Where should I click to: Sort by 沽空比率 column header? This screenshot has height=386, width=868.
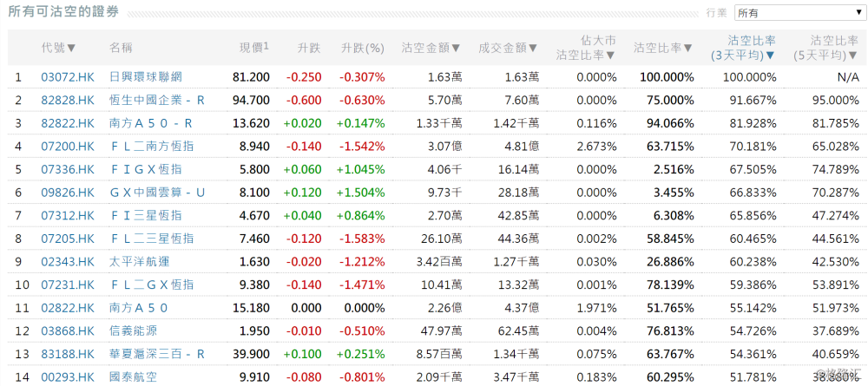coord(663,48)
